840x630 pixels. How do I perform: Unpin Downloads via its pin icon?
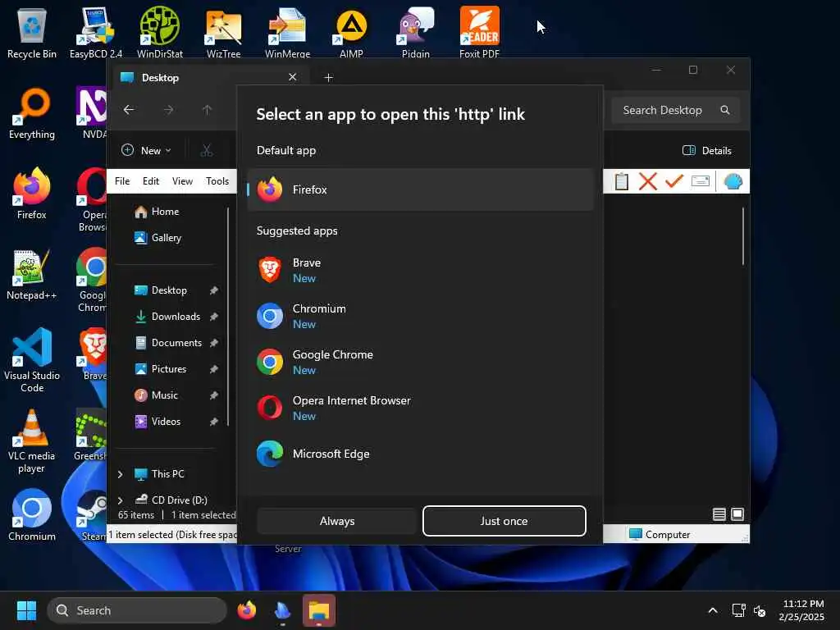[214, 317]
